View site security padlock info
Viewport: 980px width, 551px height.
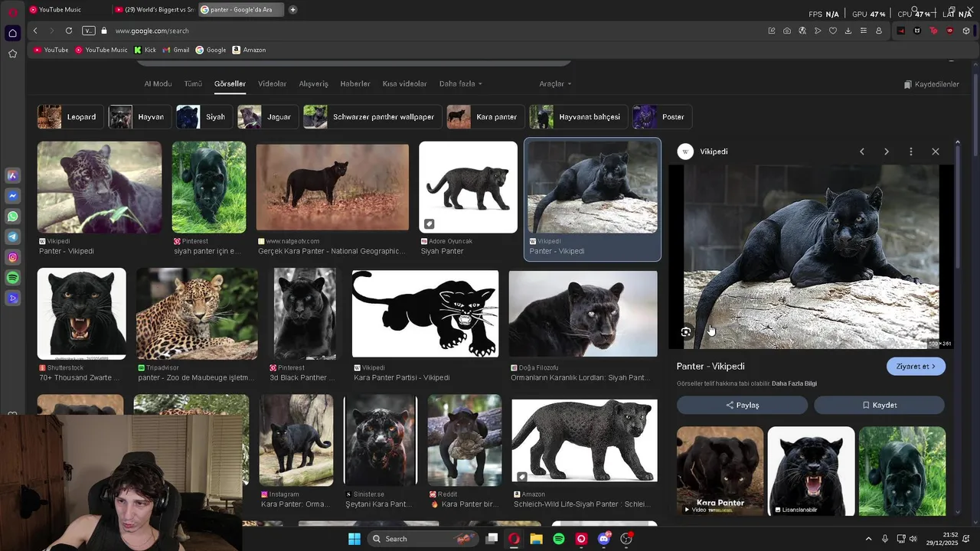pos(104,31)
